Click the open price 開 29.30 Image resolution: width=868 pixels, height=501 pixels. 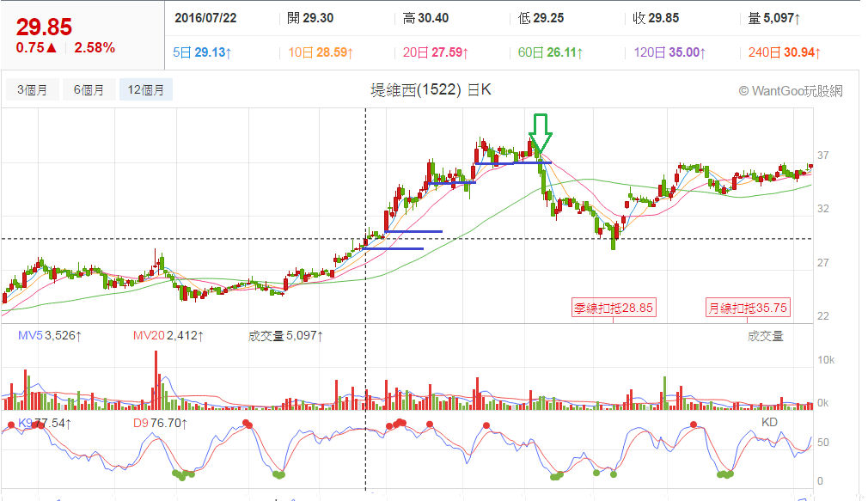[x=310, y=18]
